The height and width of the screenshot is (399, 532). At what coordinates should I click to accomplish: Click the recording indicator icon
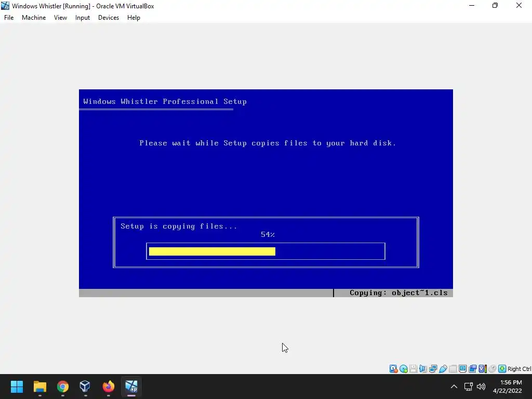click(472, 368)
